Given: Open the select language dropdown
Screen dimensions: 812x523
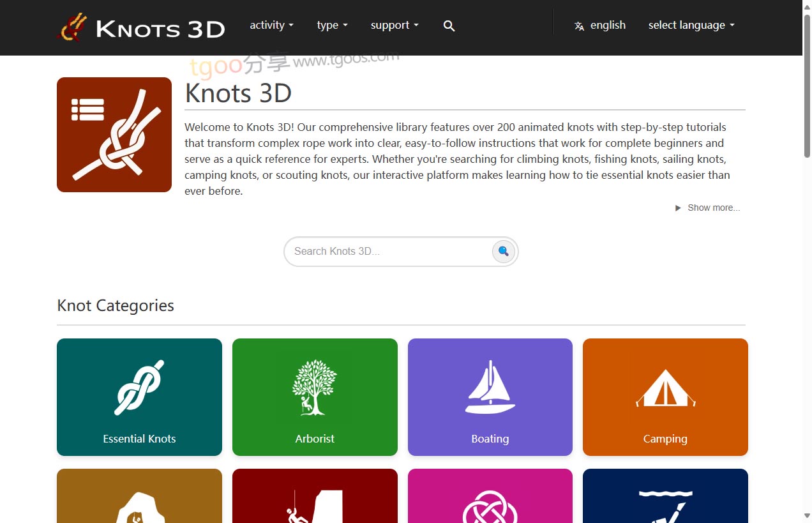Looking at the screenshot, I should tap(691, 26).
